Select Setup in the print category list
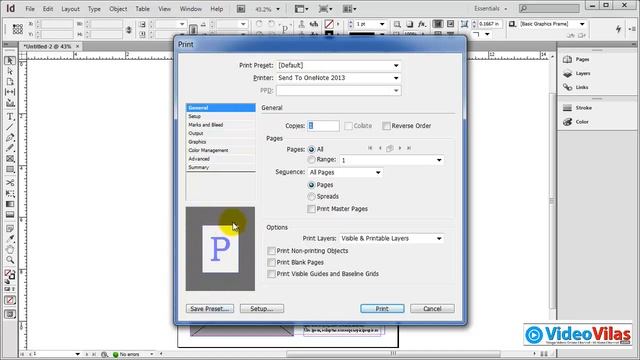Viewport: 640px width, 360px height. 221,116
